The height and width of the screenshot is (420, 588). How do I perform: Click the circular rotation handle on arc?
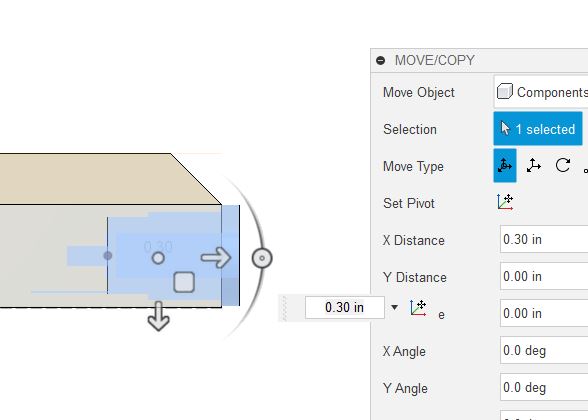pos(262,258)
